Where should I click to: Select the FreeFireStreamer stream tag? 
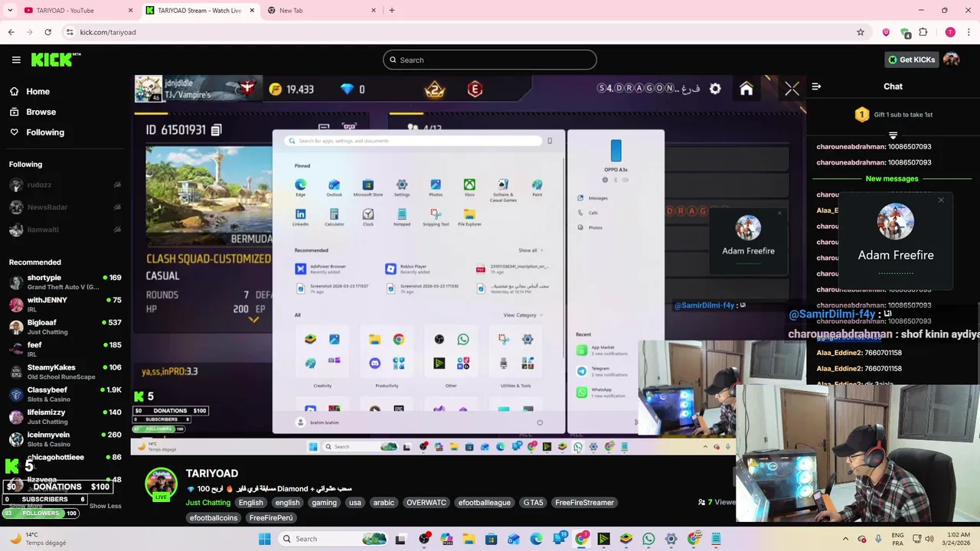(585, 503)
